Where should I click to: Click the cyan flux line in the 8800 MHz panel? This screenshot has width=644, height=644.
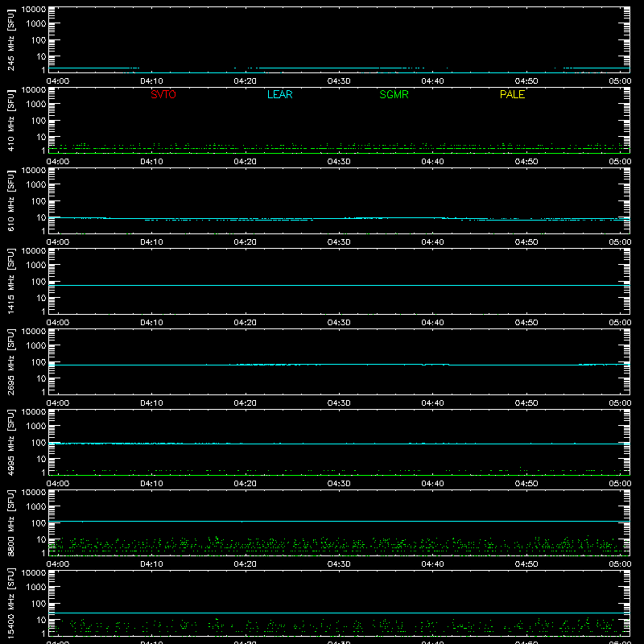[x=339, y=521]
